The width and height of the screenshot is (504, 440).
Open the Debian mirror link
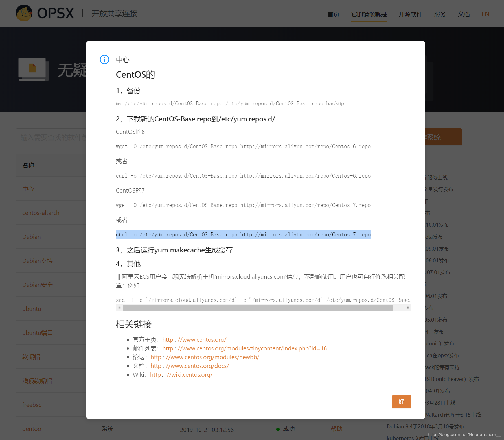(32, 237)
